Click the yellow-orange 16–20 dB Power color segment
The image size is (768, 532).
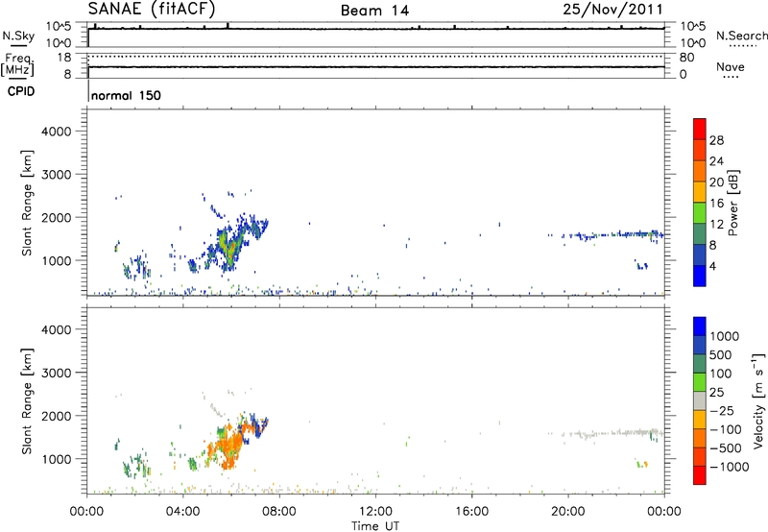(700, 191)
